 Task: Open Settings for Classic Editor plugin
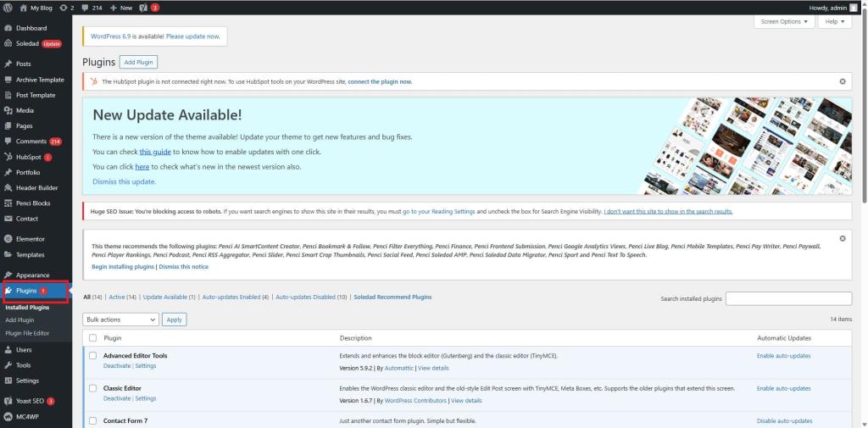pyautogui.click(x=146, y=398)
